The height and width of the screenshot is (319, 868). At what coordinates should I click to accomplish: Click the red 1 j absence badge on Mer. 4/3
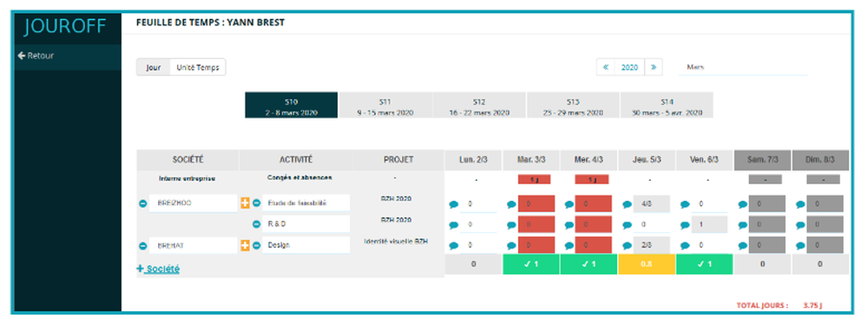[x=592, y=179]
